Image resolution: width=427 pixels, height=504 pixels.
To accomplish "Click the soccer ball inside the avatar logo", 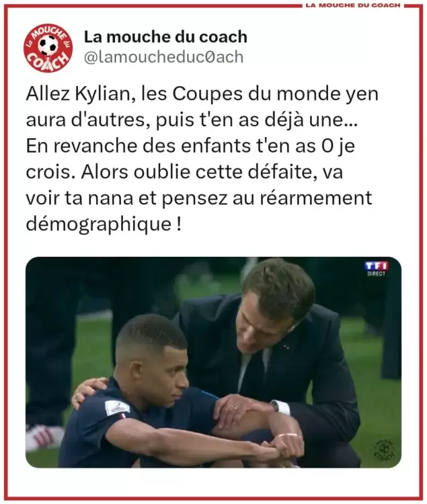I will (48, 45).
